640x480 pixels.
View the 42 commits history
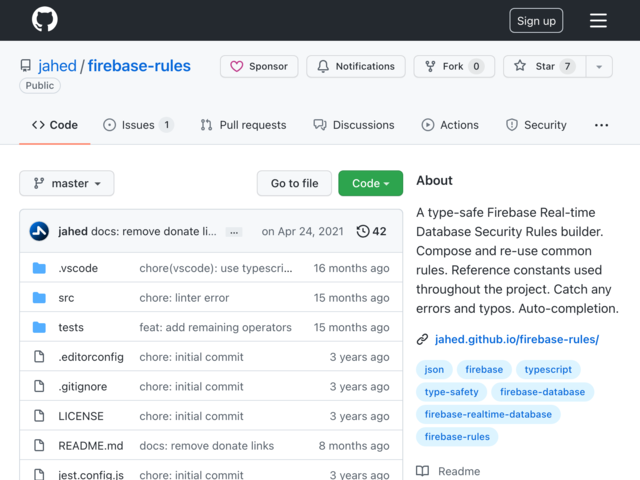click(x=371, y=231)
